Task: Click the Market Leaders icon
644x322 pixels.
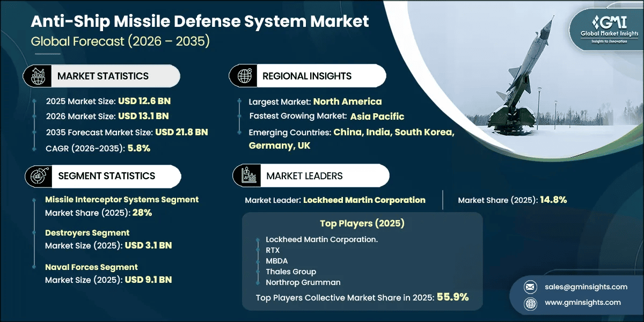Action: pyautogui.click(x=248, y=175)
